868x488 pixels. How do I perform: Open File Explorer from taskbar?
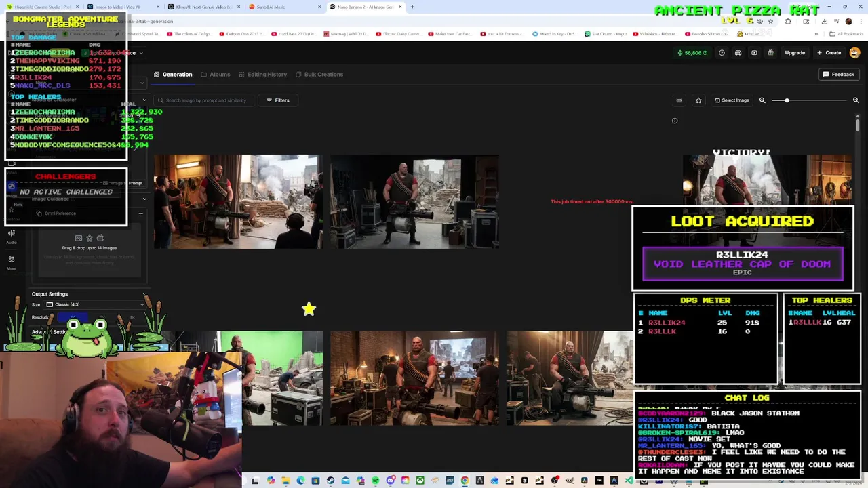(286, 481)
